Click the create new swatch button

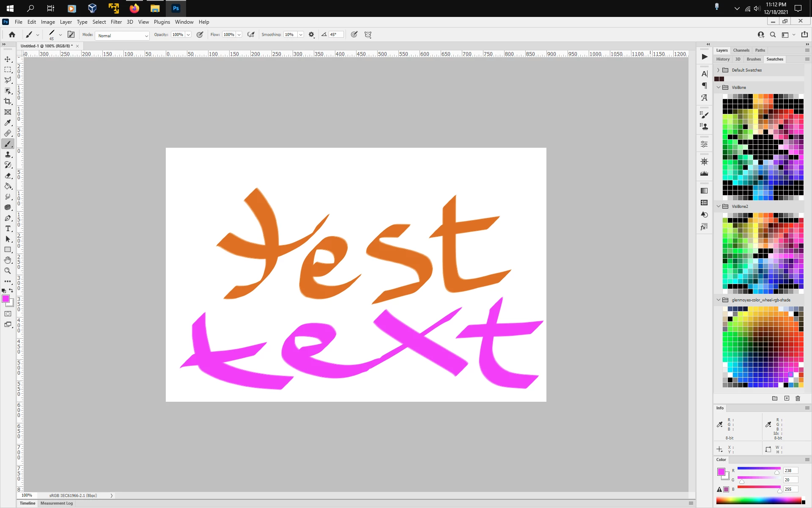click(787, 398)
